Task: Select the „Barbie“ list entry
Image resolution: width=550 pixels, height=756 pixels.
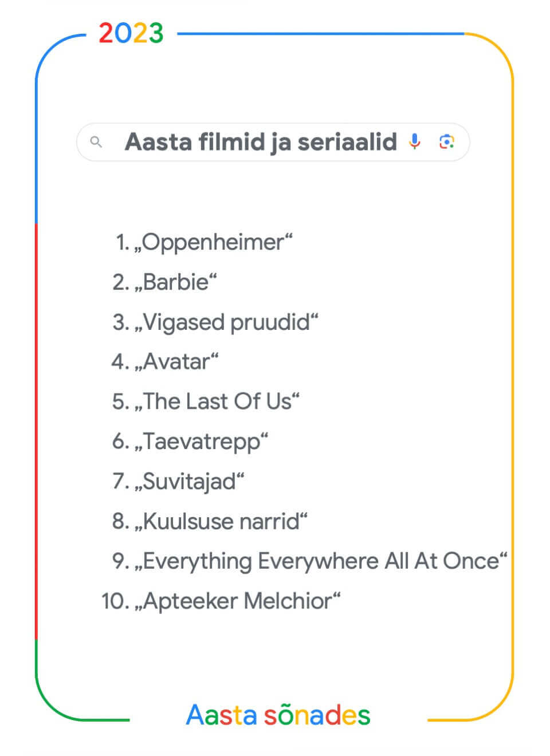Action: [x=175, y=282]
